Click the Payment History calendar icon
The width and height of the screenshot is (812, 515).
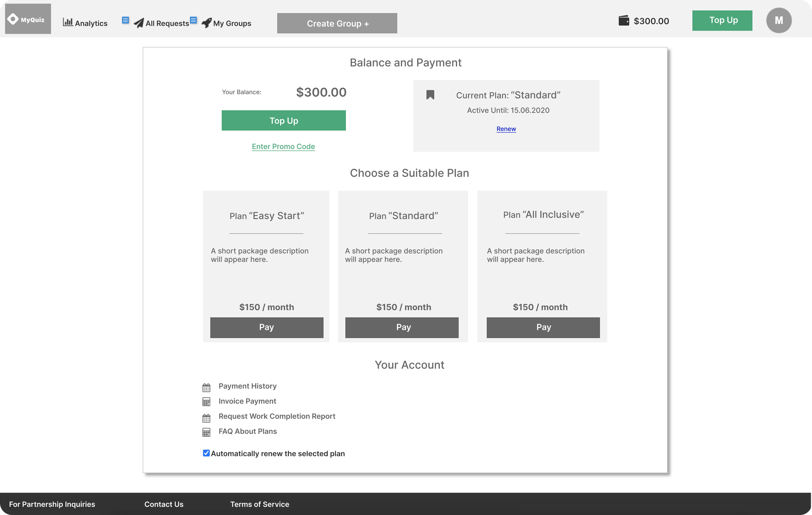pos(206,387)
